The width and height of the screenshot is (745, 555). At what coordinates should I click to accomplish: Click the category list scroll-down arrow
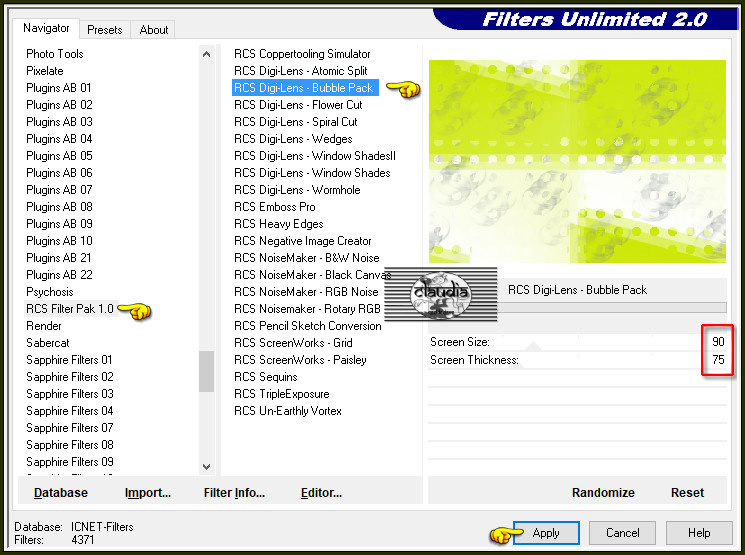point(206,467)
